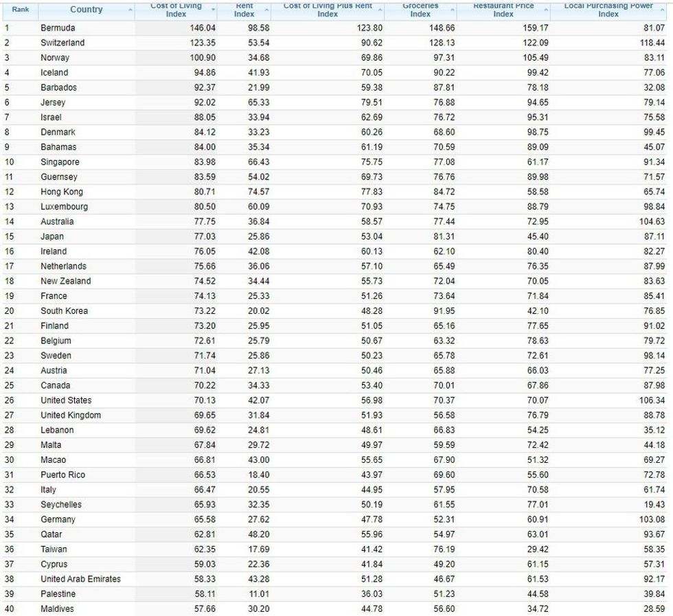Click the Rent Index sort arrow

267,9
